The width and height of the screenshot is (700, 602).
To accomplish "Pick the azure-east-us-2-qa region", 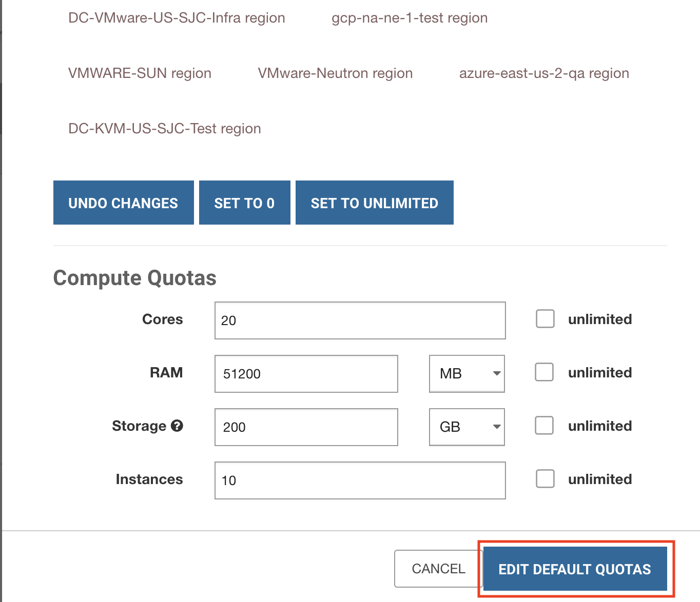I will [544, 73].
